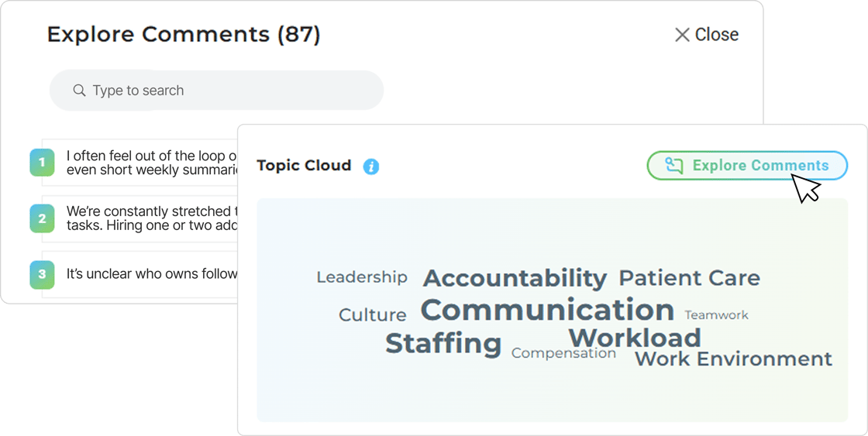Select comment number 2 badge

coord(42,218)
